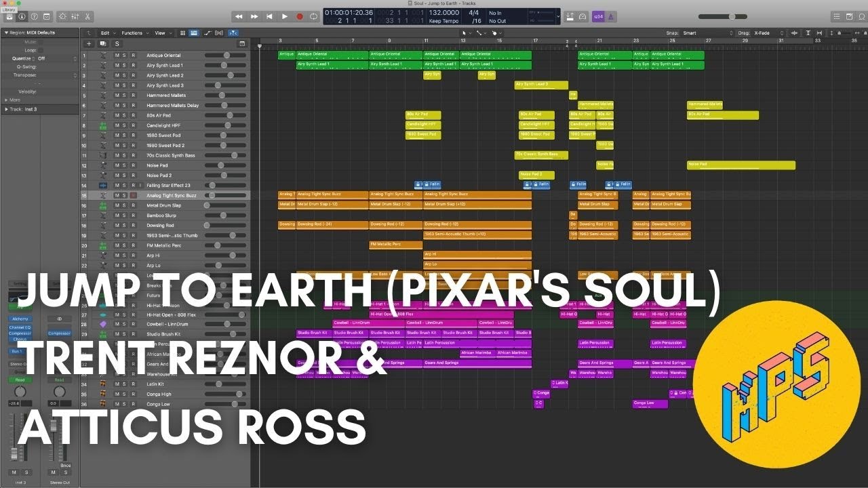Click the Duplicate Track button
The image size is (868, 488).
coord(103,43)
